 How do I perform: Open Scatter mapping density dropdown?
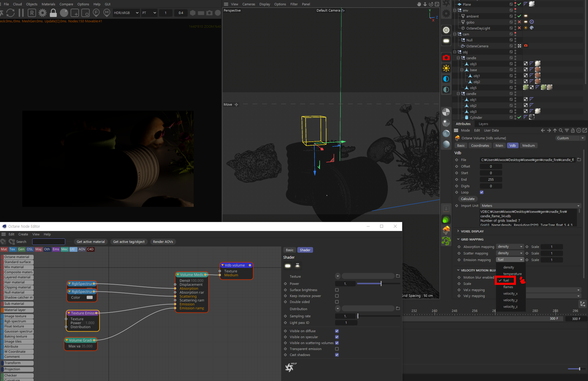[510, 253]
